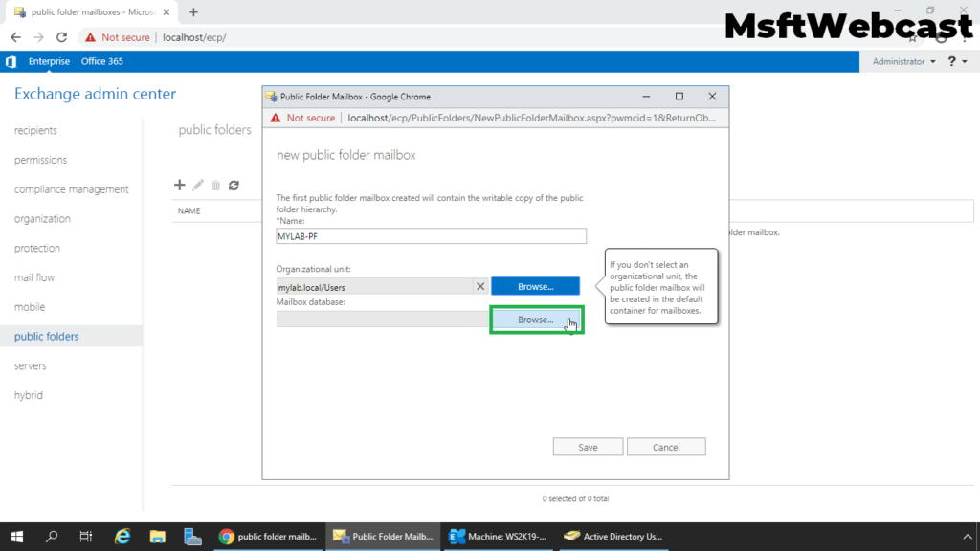Switch to Public Folder Mailbox popup taskbar item
The height and width of the screenshot is (551, 980).
click(x=383, y=536)
